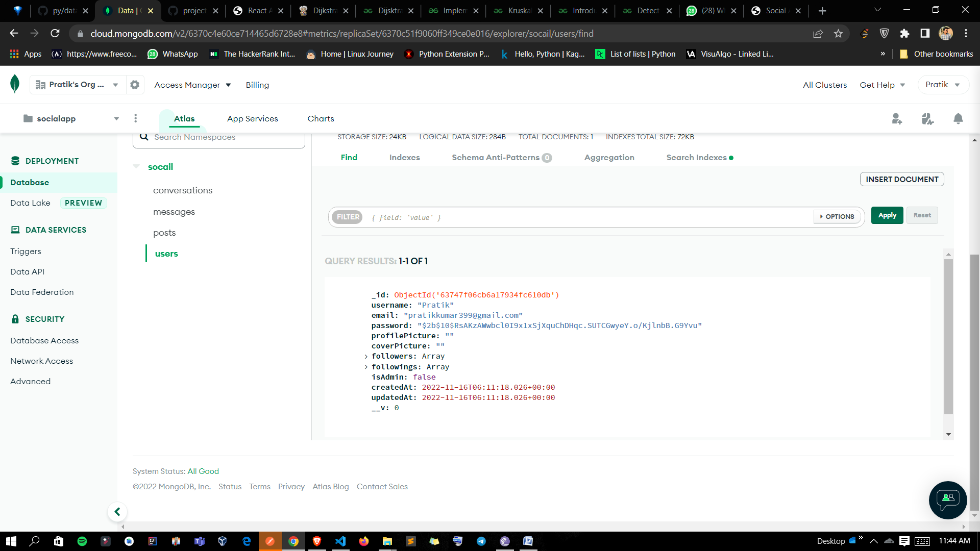Viewport: 980px width, 551px height.
Task: Bookmark this page with the star icon
Action: pyautogui.click(x=838, y=33)
